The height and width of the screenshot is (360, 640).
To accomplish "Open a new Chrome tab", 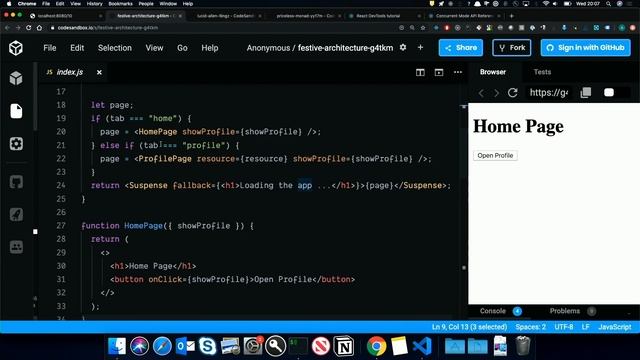I will [x=511, y=16].
